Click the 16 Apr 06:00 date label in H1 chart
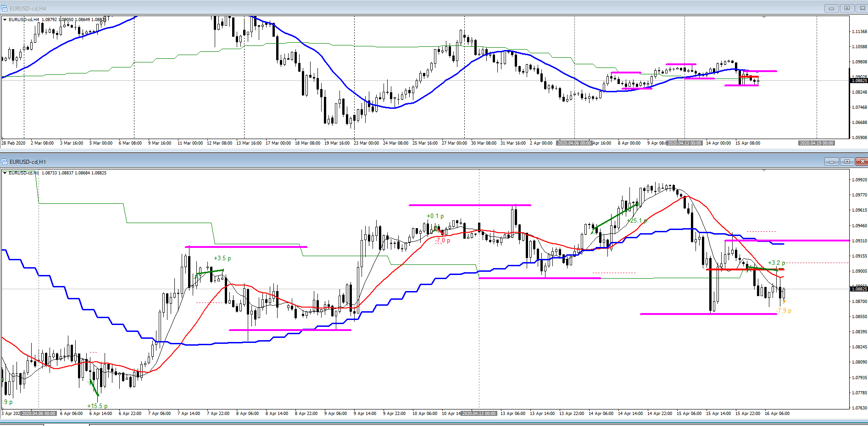 (x=777, y=414)
